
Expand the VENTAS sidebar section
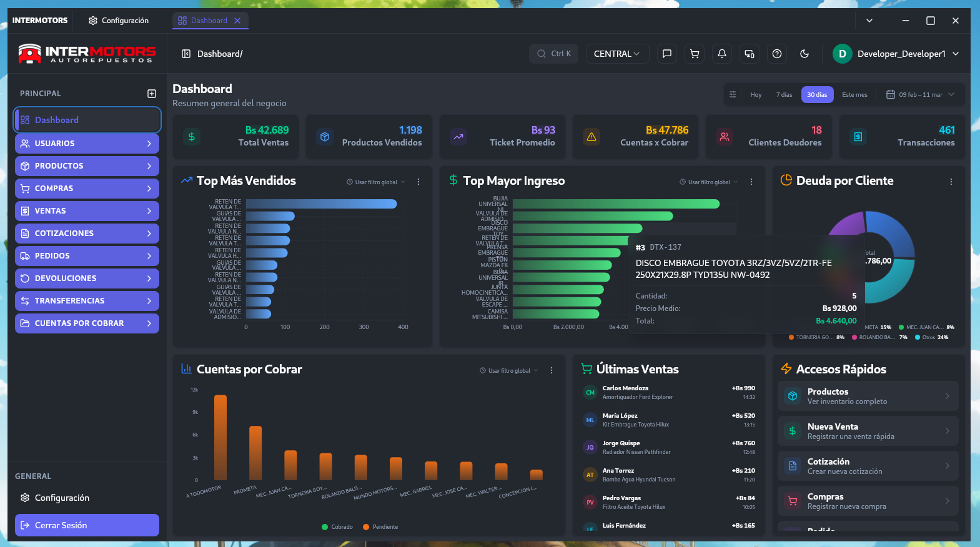(87, 211)
